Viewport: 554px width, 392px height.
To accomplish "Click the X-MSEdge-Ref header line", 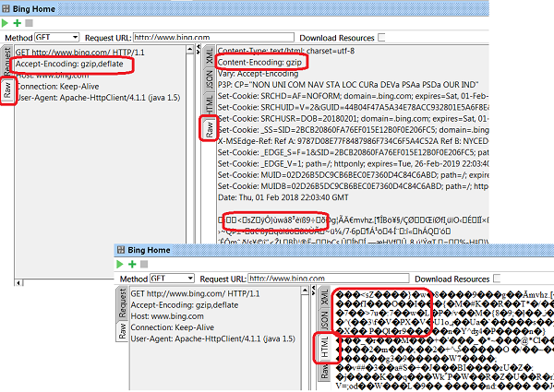I will pos(354,141).
